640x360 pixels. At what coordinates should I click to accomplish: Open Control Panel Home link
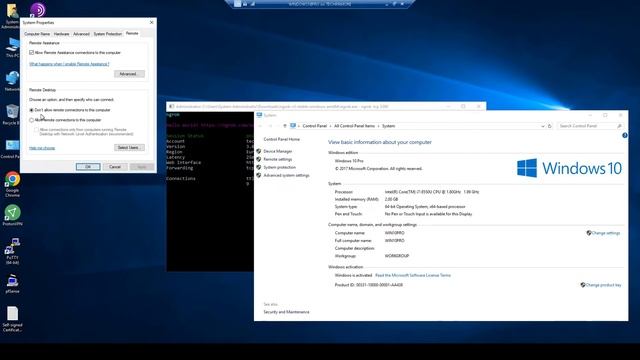[282, 139]
